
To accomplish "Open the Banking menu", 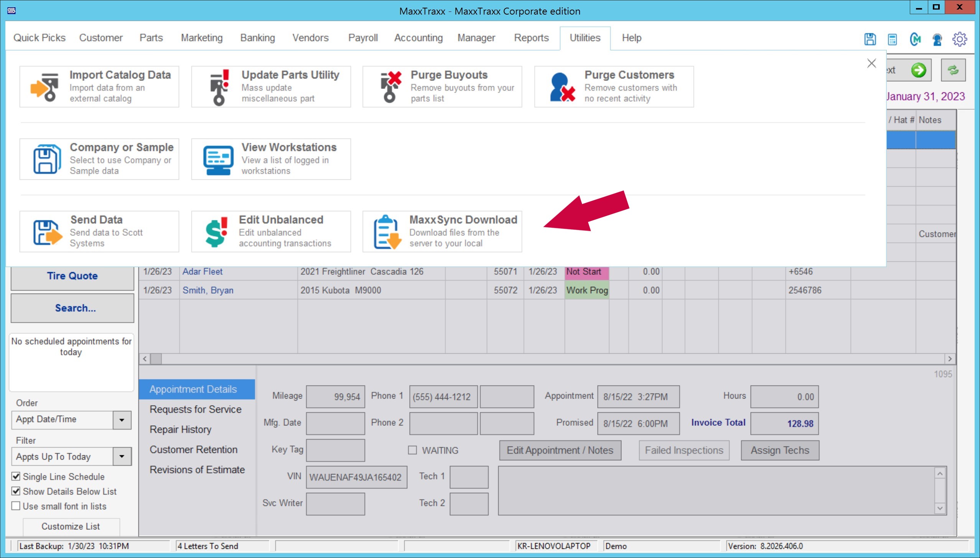I will 257,38.
